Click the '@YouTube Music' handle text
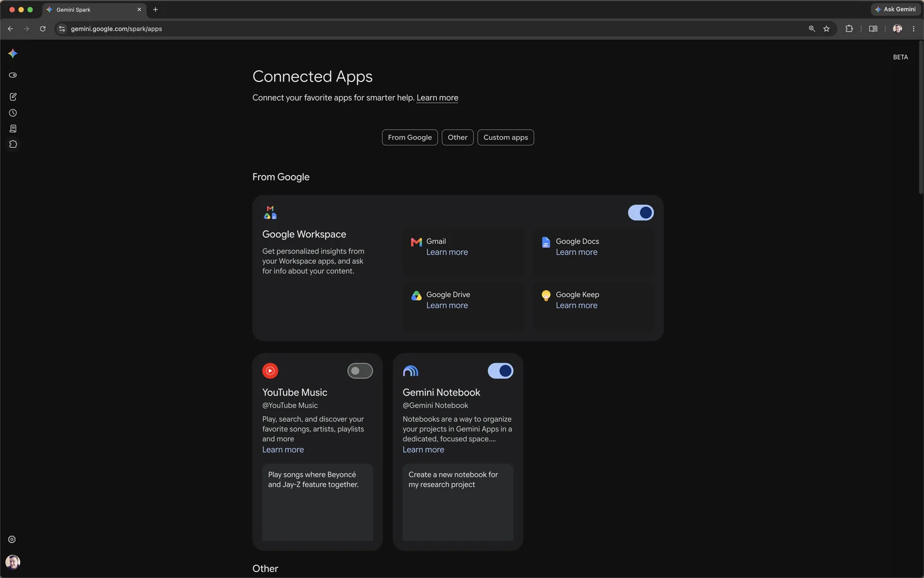Image resolution: width=924 pixels, height=578 pixels. (290, 405)
